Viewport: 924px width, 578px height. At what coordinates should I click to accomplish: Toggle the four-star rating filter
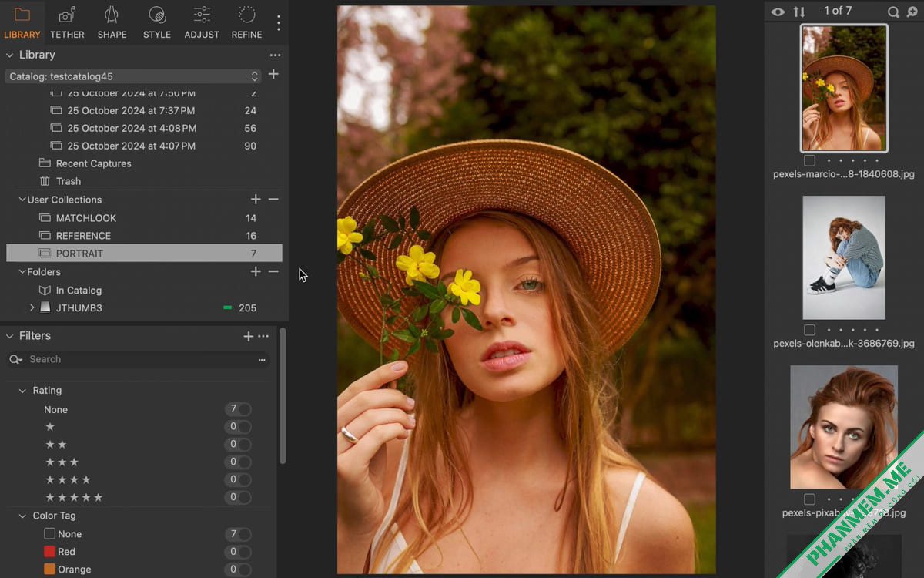tap(239, 479)
